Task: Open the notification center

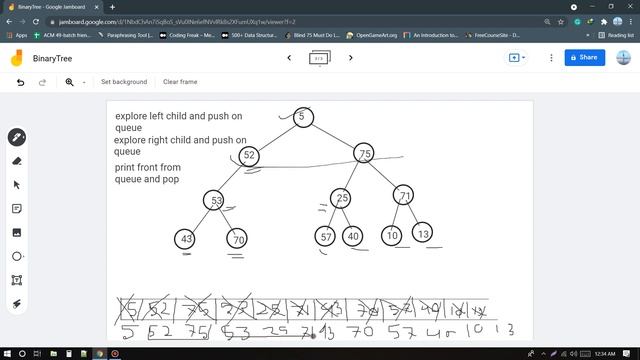Action: [x=627, y=353]
